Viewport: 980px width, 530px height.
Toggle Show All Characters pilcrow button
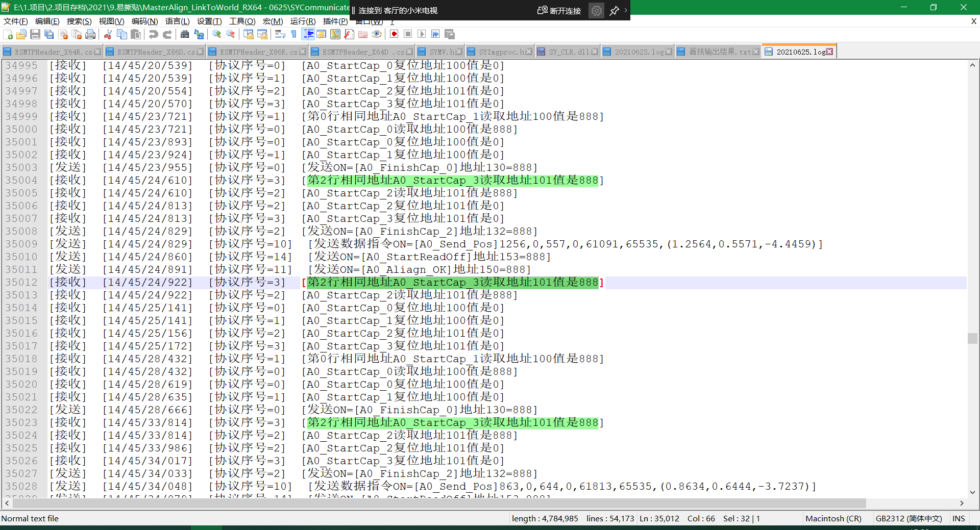(x=293, y=34)
